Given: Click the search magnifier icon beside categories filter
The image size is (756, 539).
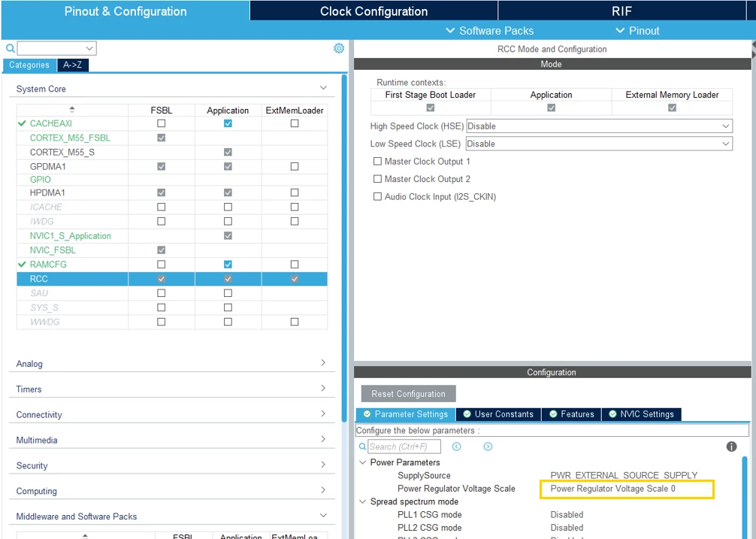Looking at the screenshot, I should coord(10,48).
